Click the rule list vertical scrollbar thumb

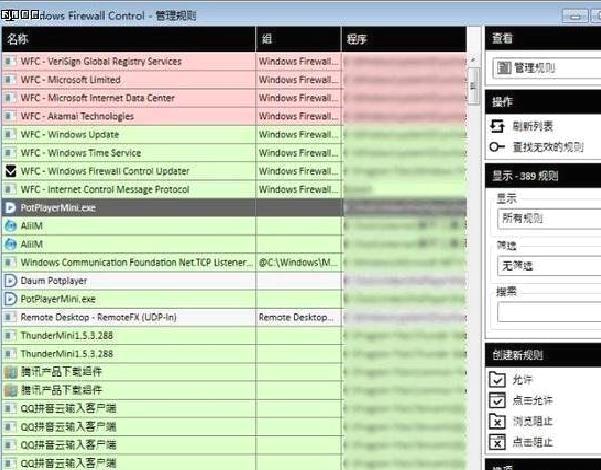474,86
